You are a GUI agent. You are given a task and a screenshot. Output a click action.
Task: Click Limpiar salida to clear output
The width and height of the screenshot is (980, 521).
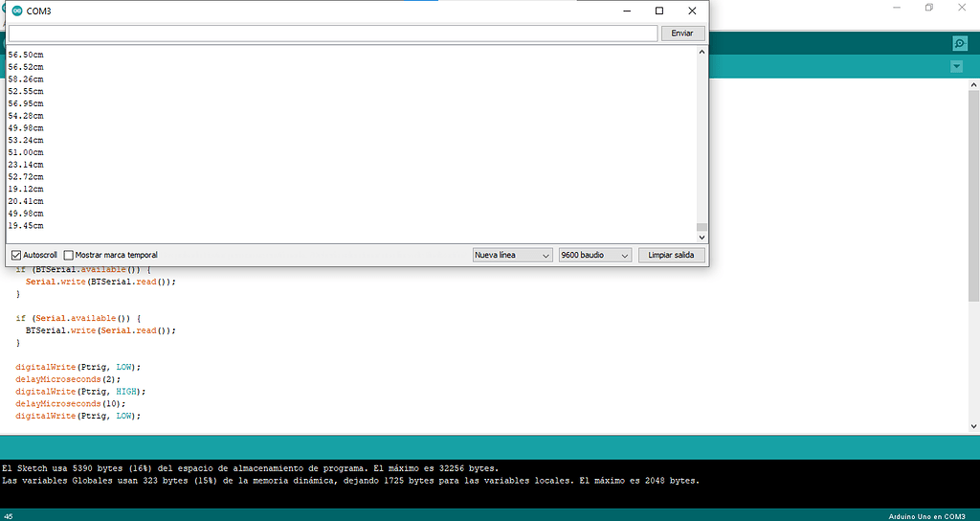point(670,256)
